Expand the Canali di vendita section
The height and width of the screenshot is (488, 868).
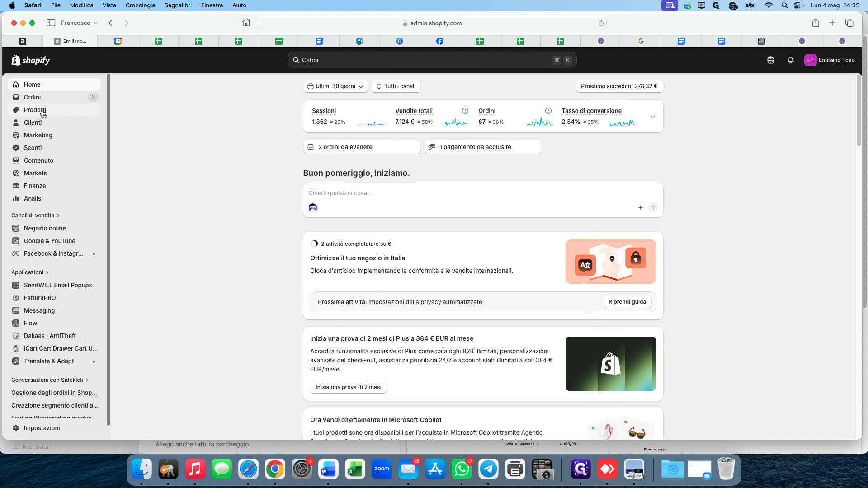point(36,216)
